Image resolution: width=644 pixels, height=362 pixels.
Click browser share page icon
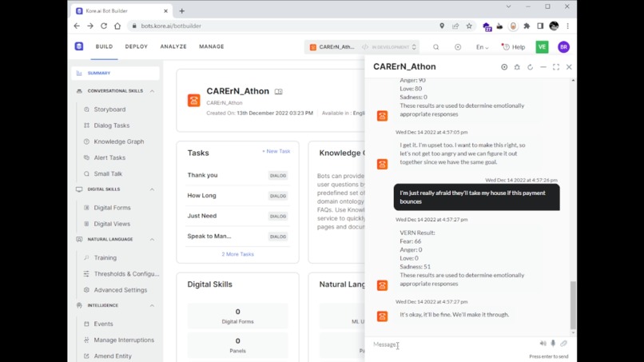click(x=455, y=26)
